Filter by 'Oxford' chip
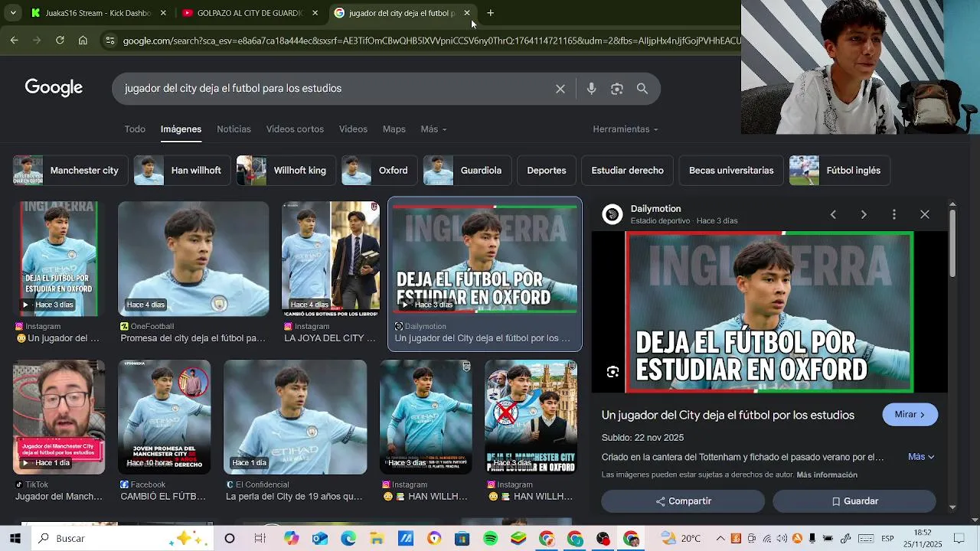The image size is (980, 551). point(379,171)
